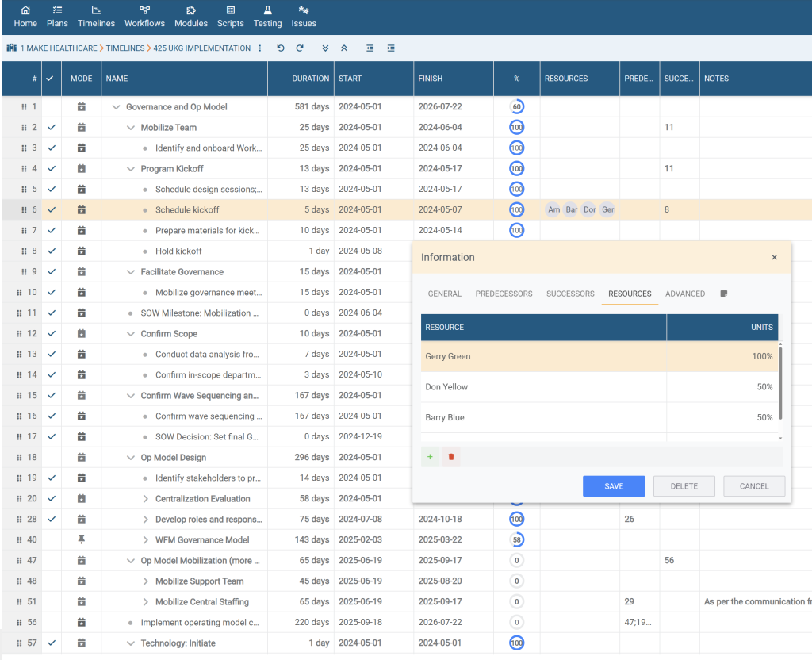Click the outdent task icon

click(370, 48)
